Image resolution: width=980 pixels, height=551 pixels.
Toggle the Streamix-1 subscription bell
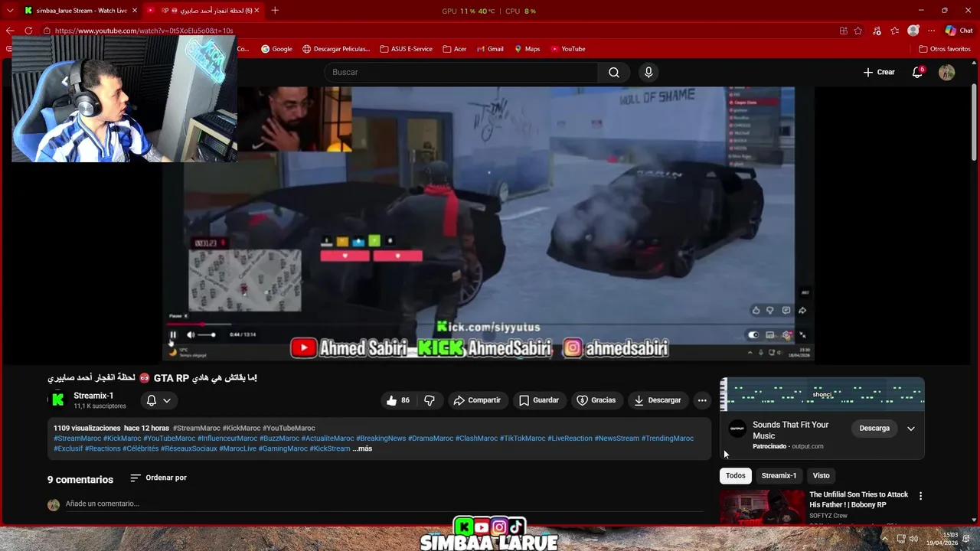click(152, 400)
